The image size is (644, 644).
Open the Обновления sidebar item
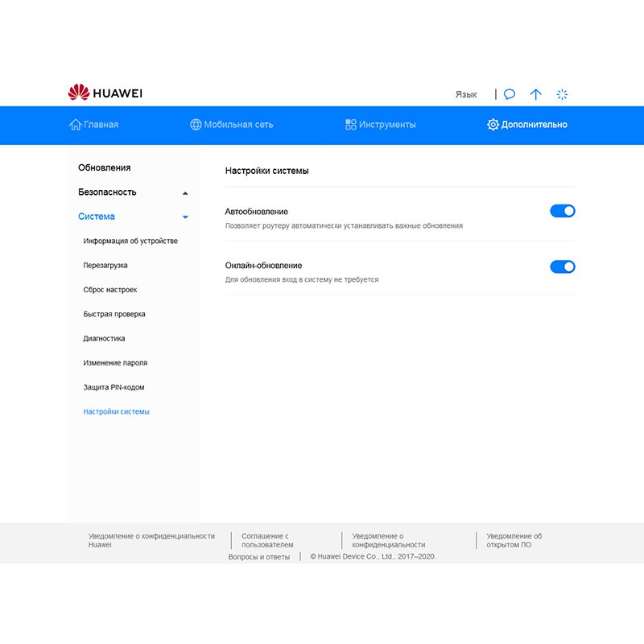(104, 167)
